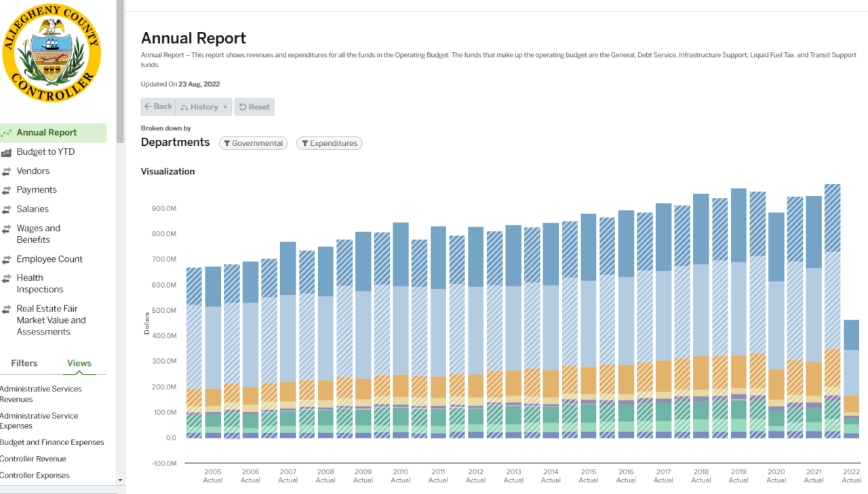Select the Salaries sidebar icon
Viewport: 868px width, 494px height.
[5, 208]
